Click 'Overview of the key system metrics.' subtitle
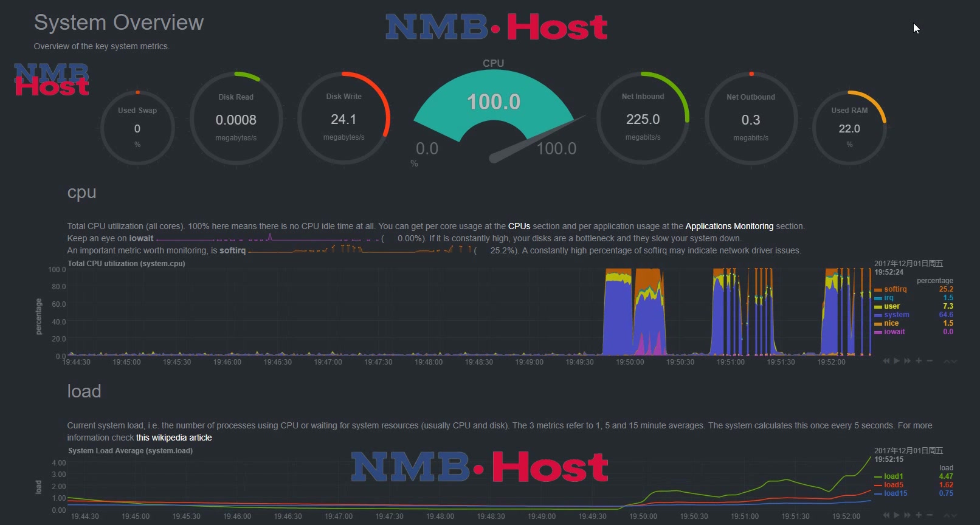Viewport: 980px width, 525px height. coord(102,46)
